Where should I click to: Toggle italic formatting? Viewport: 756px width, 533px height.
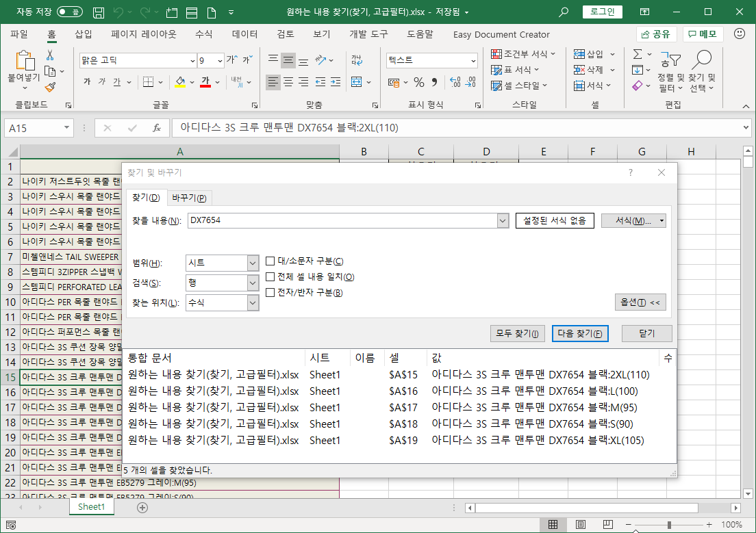click(102, 82)
